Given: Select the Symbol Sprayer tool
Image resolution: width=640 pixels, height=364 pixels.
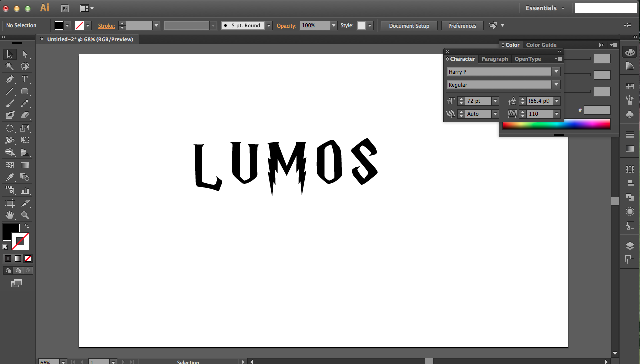Looking at the screenshot, I should pyautogui.click(x=10, y=190).
